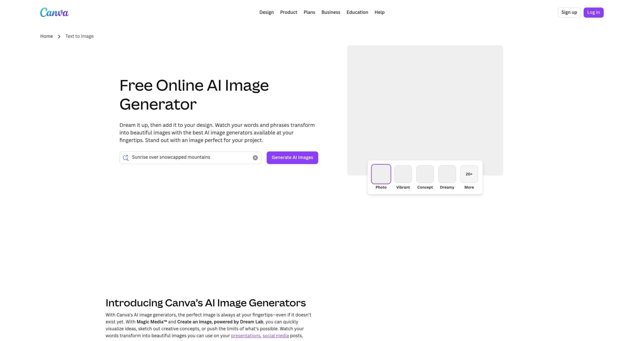This screenshot has height=341, width=644.
Task: Click the Vibrant label text
Action: [403, 187]
